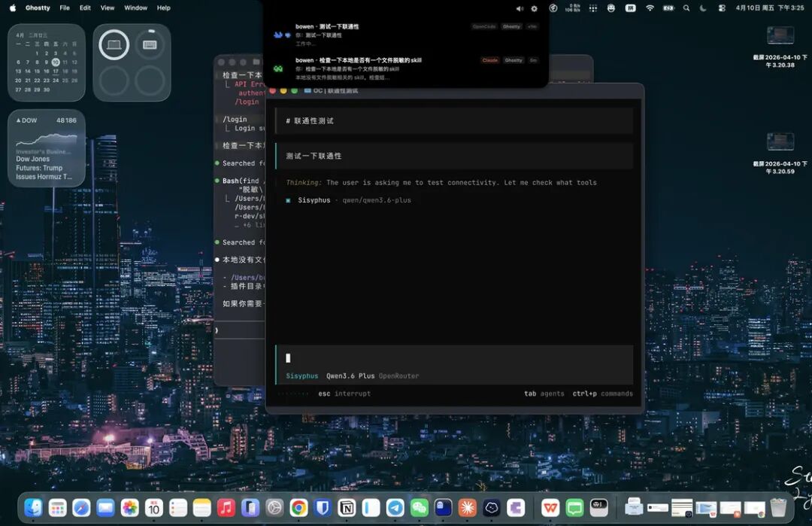Viewport: 812px width, 526px height.
Task: Open the File menu
Action: 65,8
